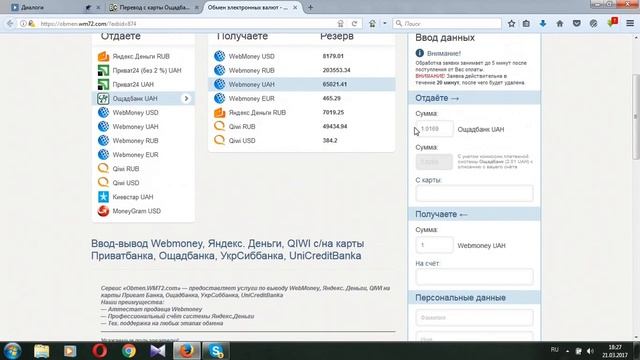
Task: Select Qiwi USD in Отдаете list
Action: coord(143,183)
